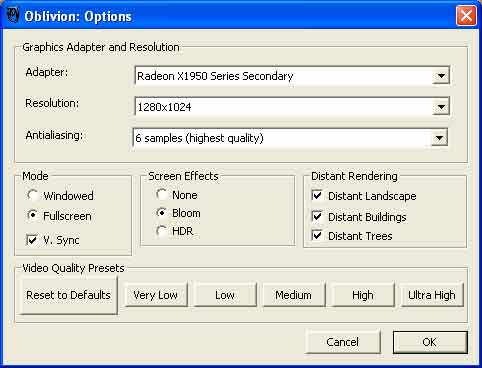Apply the Very Low quality preset
Screen dimensions: 482x368
coord(156,295)
